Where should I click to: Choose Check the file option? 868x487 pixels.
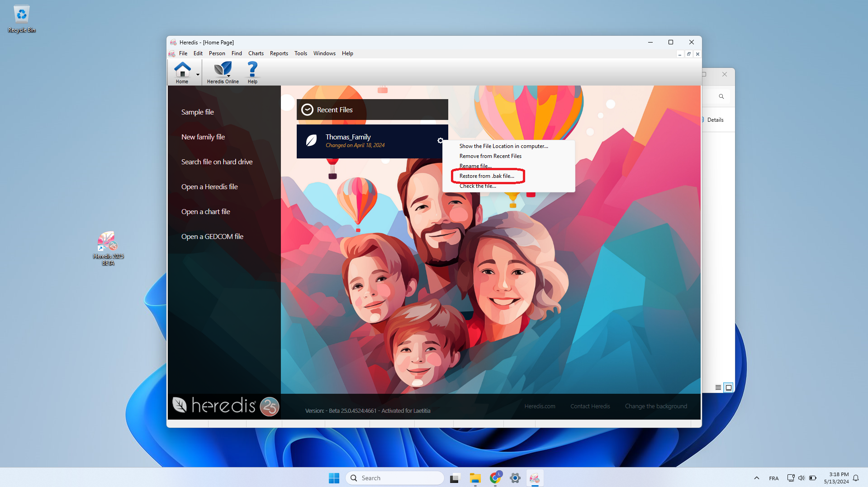tap(478, 186)
